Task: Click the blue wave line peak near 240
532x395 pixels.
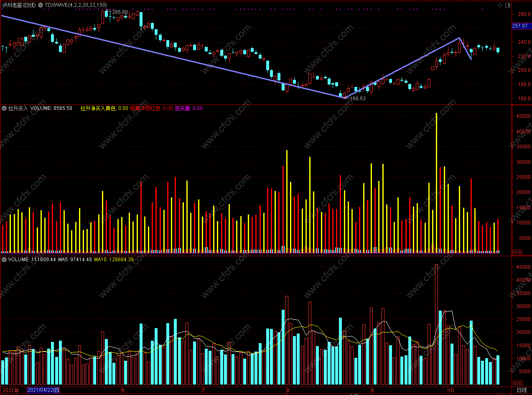Action: click(460, 38)
